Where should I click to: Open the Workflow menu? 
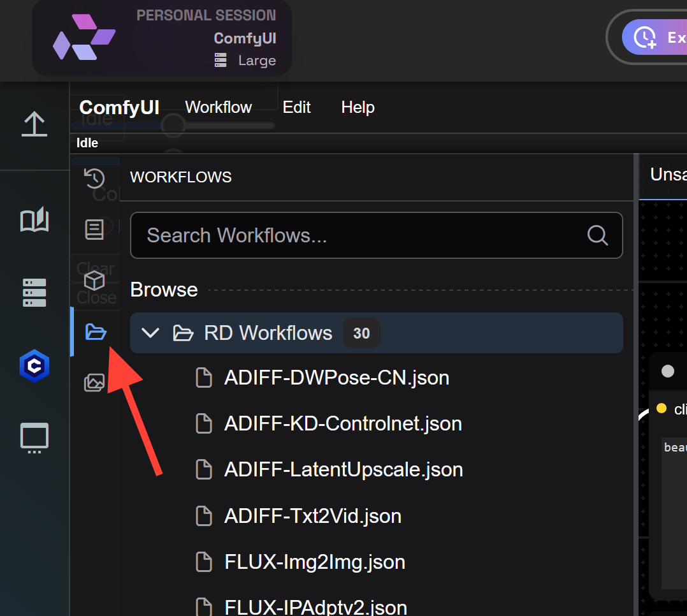pos(219,107)
